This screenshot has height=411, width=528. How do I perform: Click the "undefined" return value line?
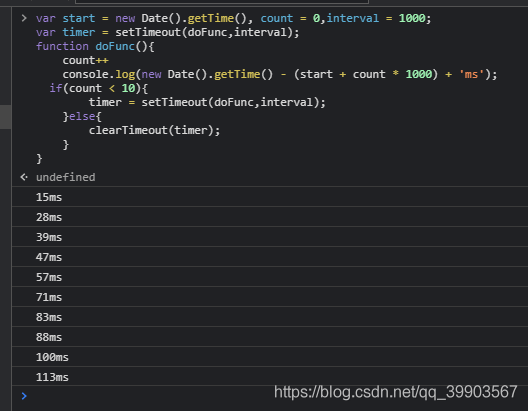tap(66, 177)
